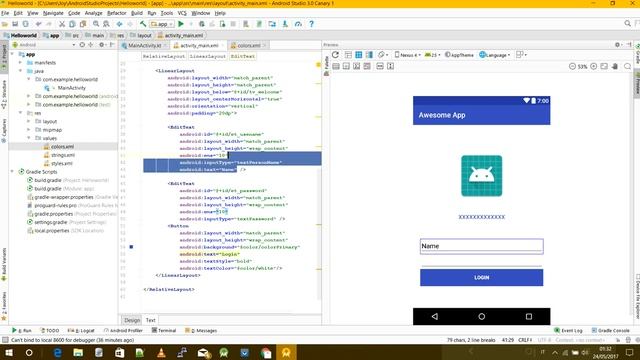Click Search Everywhere magnifier at top right

tap(628, 24)
